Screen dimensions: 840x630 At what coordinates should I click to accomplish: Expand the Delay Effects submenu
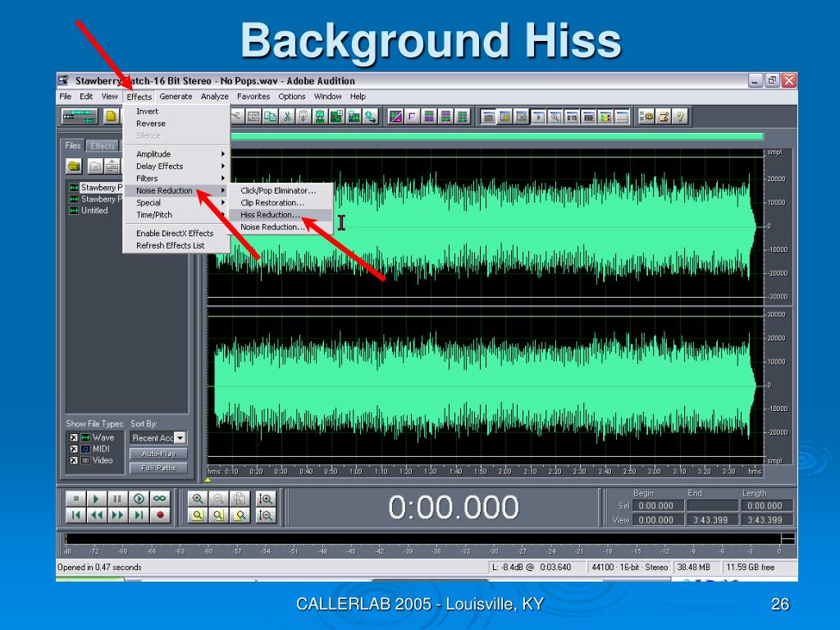point(176,166)
